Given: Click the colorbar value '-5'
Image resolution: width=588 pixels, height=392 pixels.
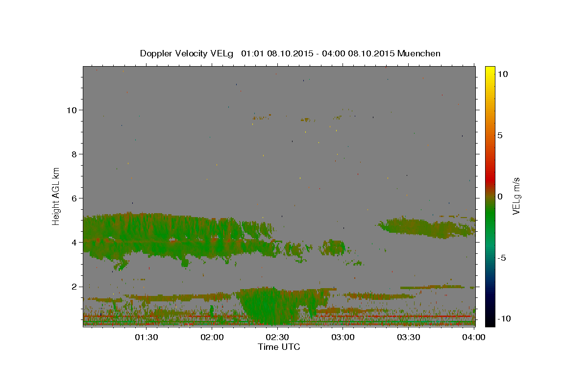Looking at the screenshot, I should tap(501, 258).
